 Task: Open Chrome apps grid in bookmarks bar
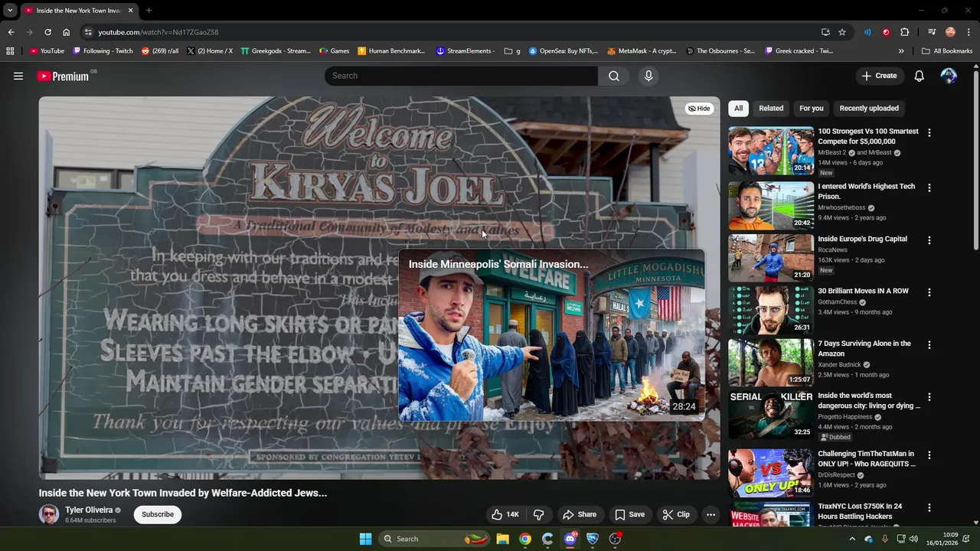(10, 51)
